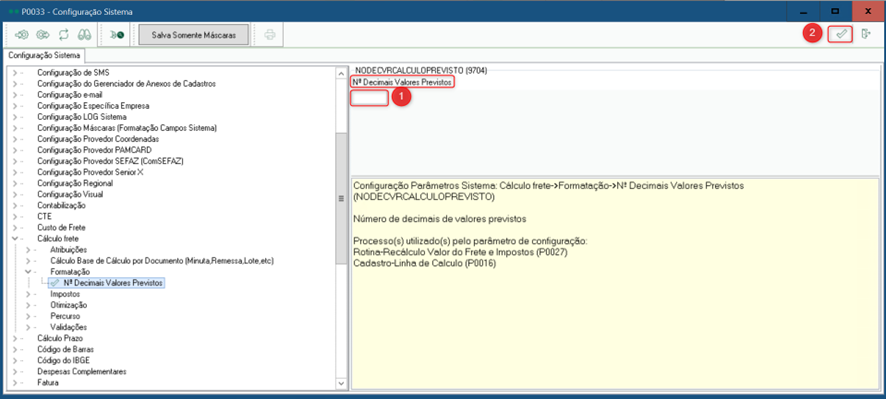Select Configuração Máscaras (Formatação Campos Sistema)

[127, 128]
